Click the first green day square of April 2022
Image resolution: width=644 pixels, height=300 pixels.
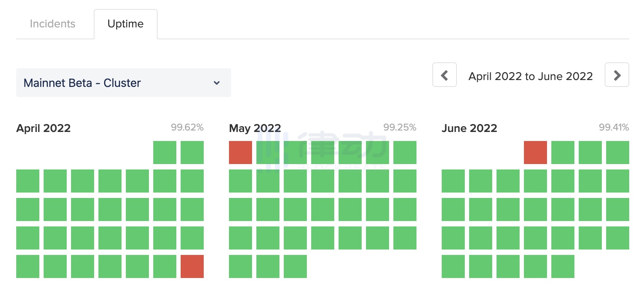pyautogui.click(x=165, y=153)
